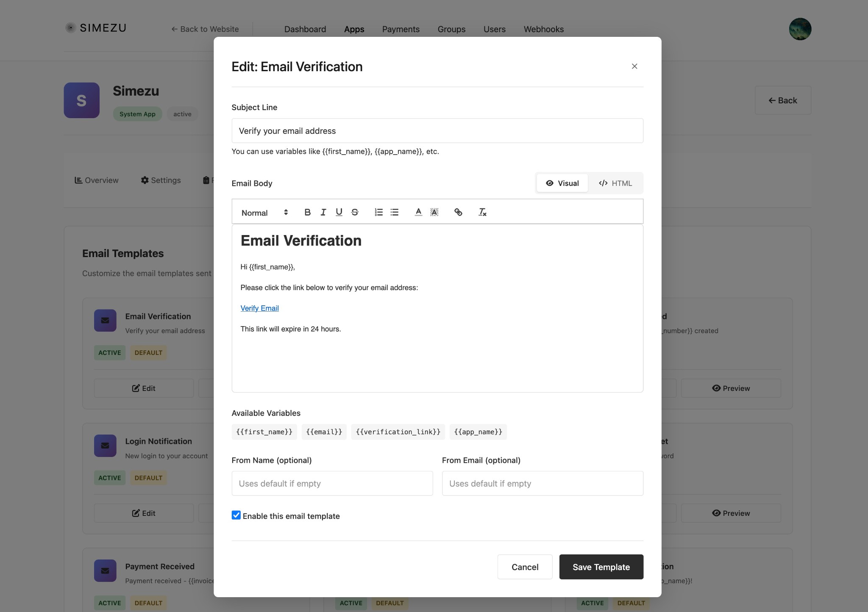Click the Subject Line input field
This screenshot has width=868, height=612.
tap(437, 131)
